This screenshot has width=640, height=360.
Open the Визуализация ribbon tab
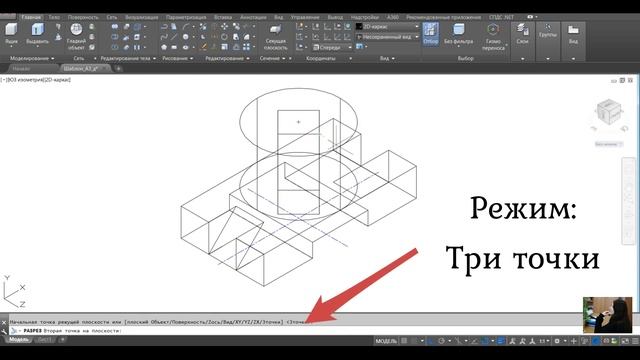point(142,17)
